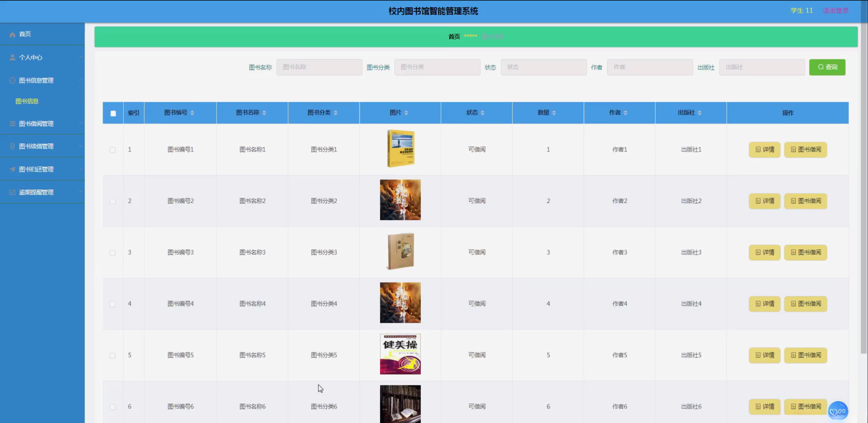Click the icon beside 逾期提醒管理
Image resolution: width=868 pixels, height=423 pixels.
pyautogui.click(x=12, y=192)
